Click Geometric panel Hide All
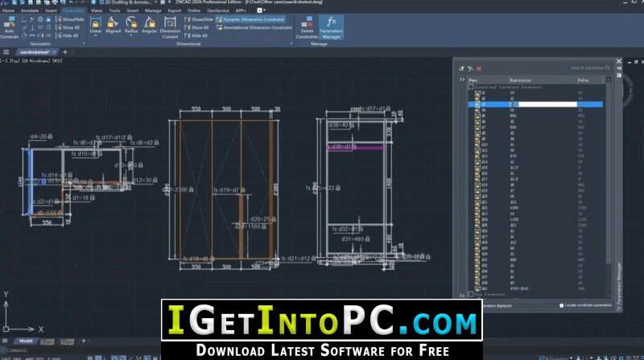Image resolution: width=644 pixels, height=360 pixels. (67, 35)
